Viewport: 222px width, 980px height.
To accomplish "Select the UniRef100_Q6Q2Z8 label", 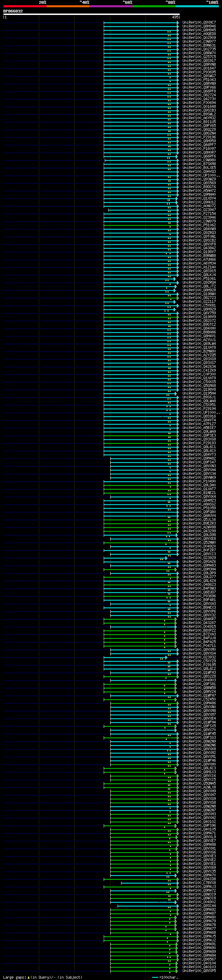I will [x=199, y=129].
